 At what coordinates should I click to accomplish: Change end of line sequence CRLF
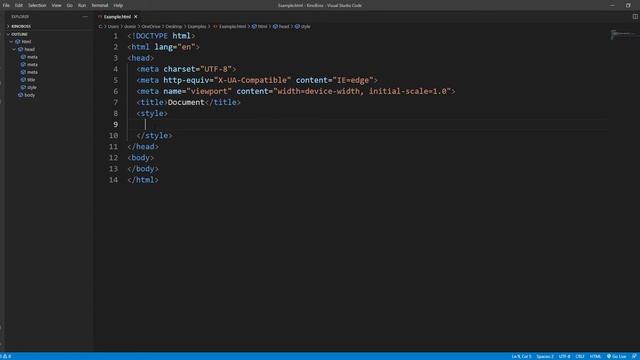pos(580,356)
